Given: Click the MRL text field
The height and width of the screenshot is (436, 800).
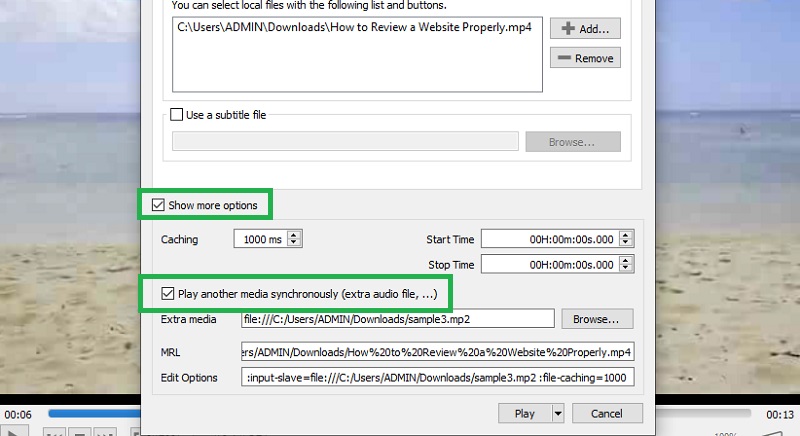Looking at the screenshot, I should [436, 352].
